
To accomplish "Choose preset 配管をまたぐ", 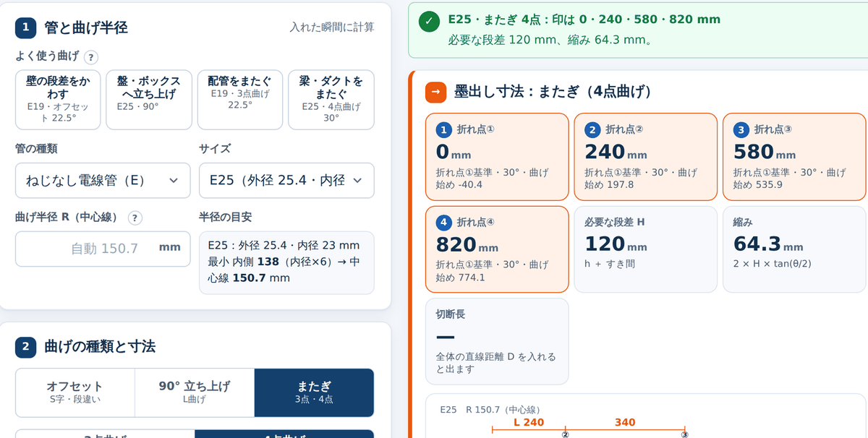I will (240, 100).
